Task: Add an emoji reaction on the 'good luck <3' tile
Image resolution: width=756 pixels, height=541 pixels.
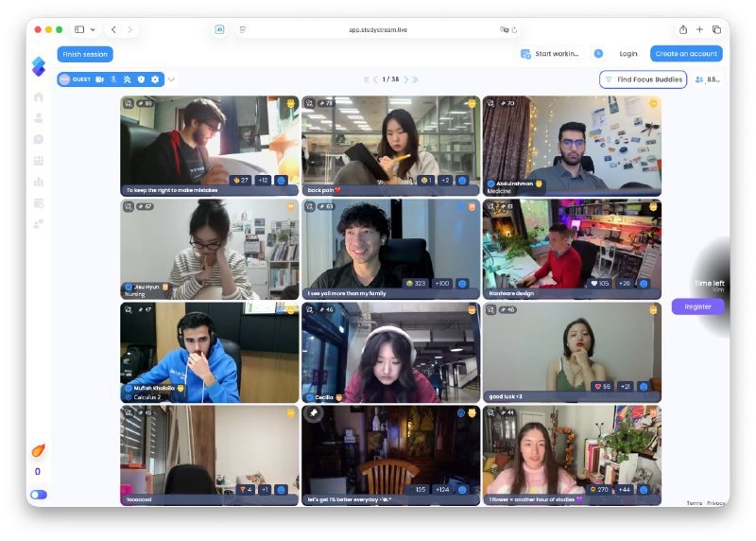Action: click(644, 386)
